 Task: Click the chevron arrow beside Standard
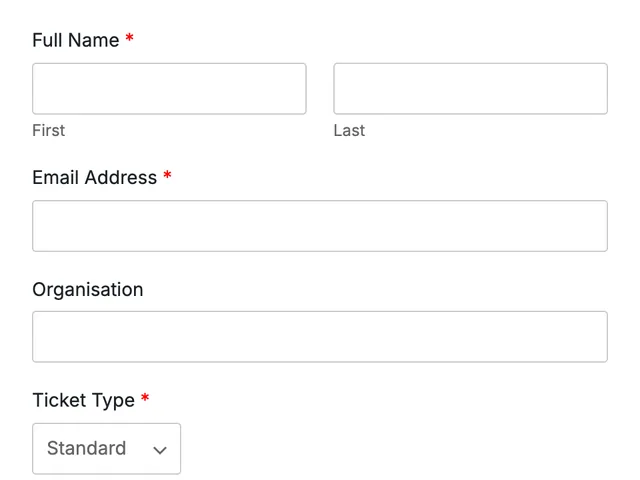coord(160,450)
